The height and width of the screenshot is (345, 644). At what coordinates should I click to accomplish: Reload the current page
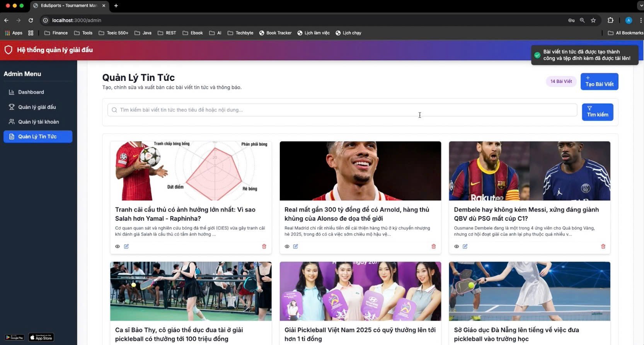point(31,20)
